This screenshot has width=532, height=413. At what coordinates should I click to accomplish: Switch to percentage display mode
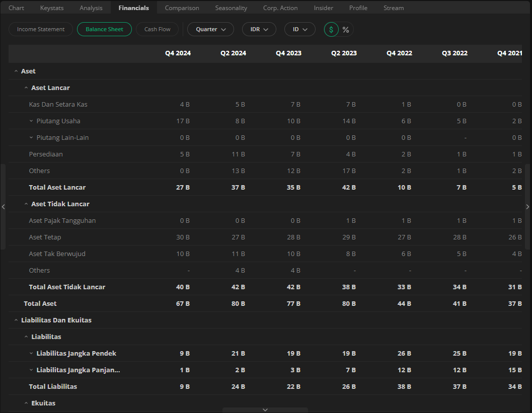(x=346, y=30)
